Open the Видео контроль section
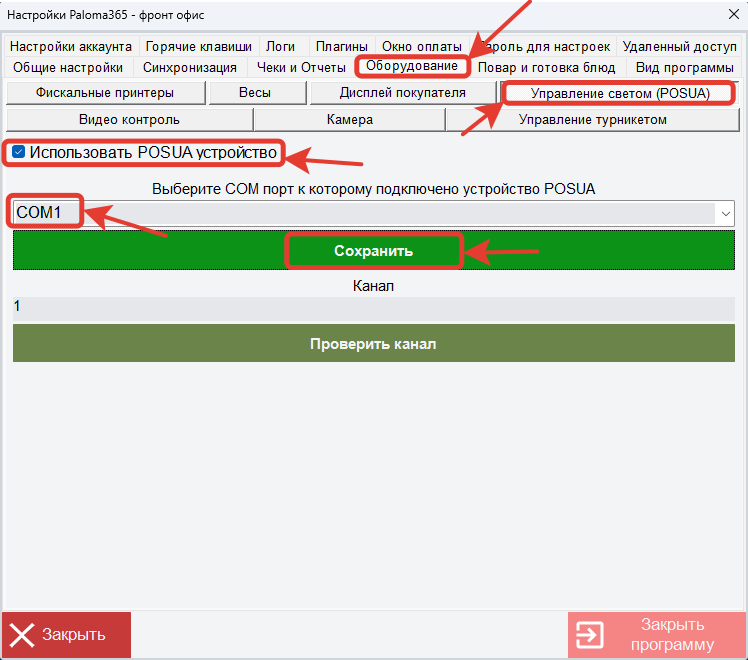The image size is (748, 660). point(129,120)
